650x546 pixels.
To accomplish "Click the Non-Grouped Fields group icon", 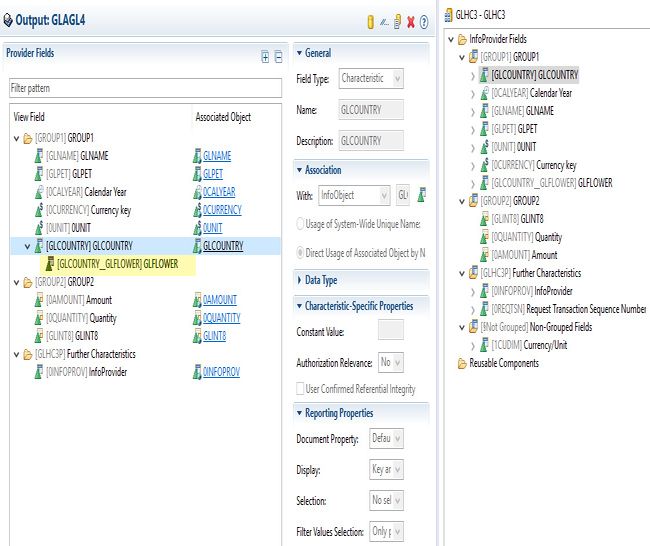I will 473,327.
